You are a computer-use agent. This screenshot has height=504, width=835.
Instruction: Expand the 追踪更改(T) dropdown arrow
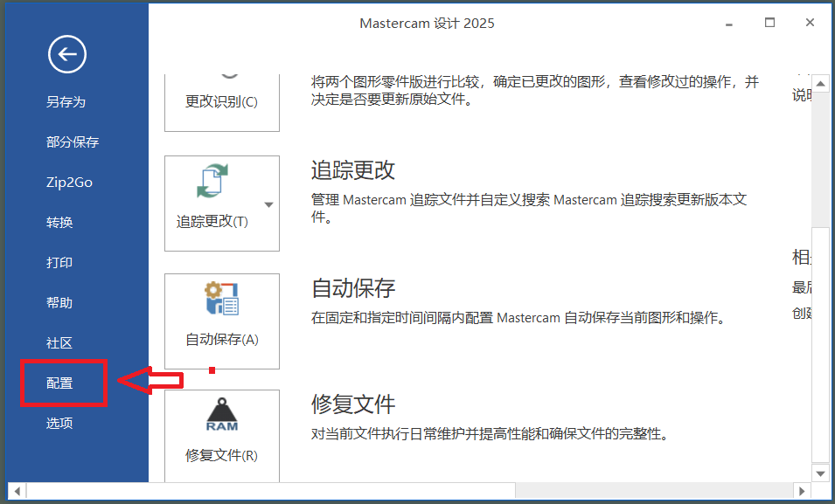[x=269, y=205]
